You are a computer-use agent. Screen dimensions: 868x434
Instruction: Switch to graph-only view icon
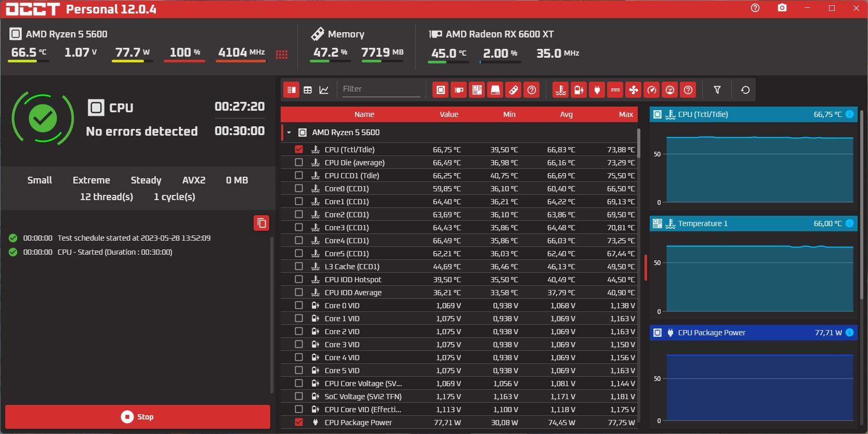pos(324,90)
